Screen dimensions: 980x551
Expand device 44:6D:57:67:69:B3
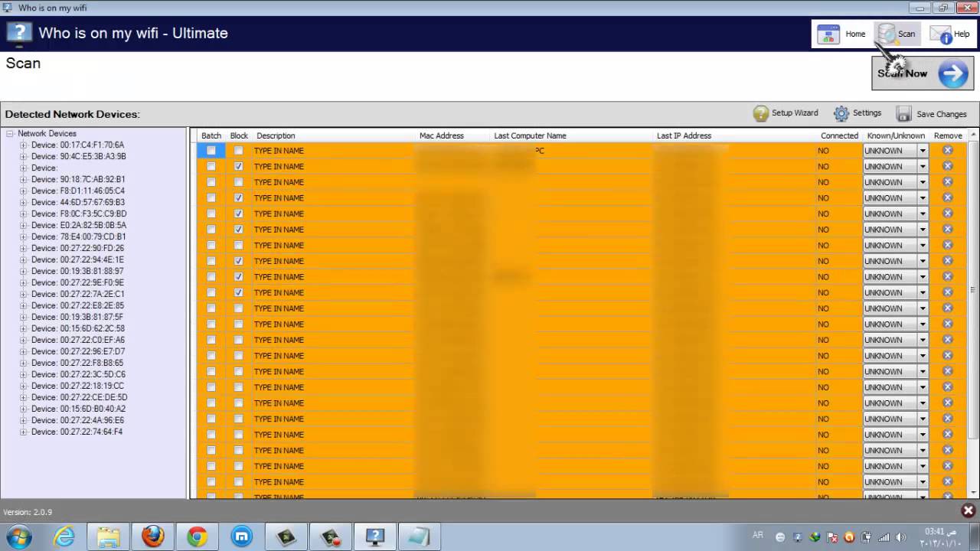point(23,202)
